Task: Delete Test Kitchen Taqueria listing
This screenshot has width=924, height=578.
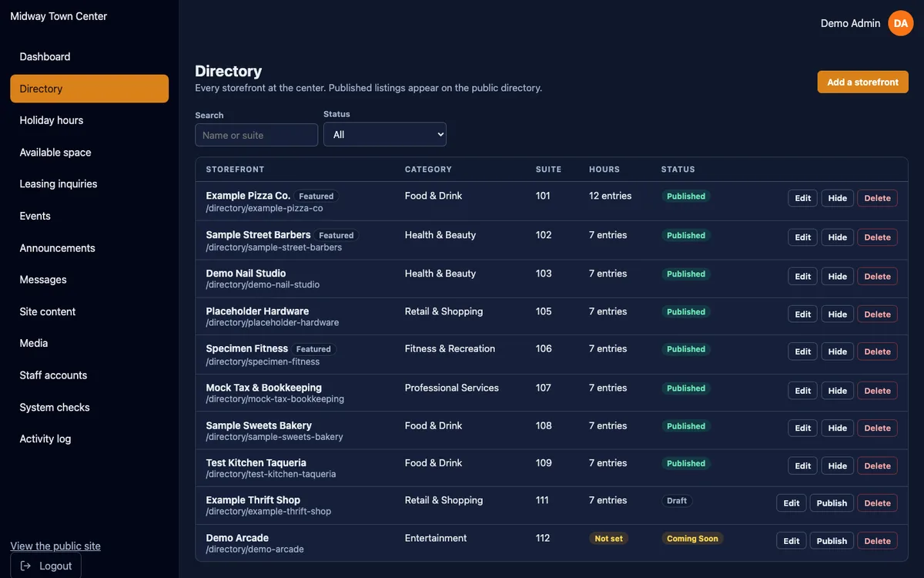Action: tap(877, 465)
